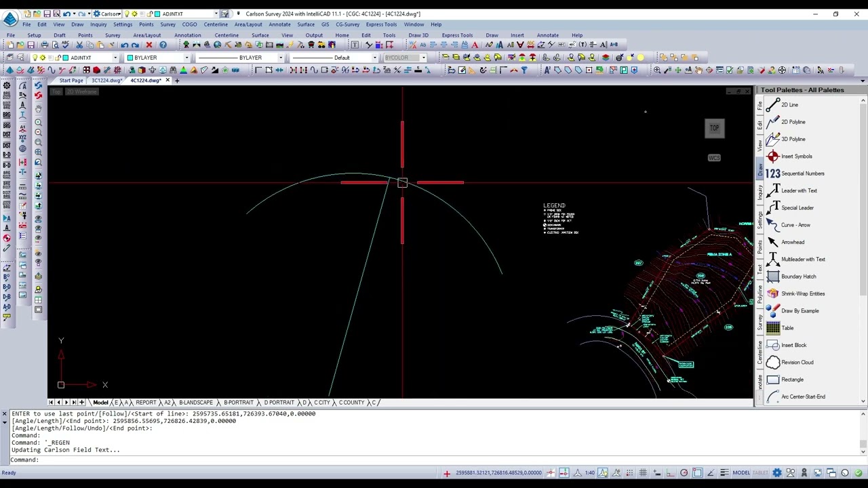Screen dimensions: 868x488
Task: Select the 2D Line tool palette item
Action: click(x=789, y=105)
